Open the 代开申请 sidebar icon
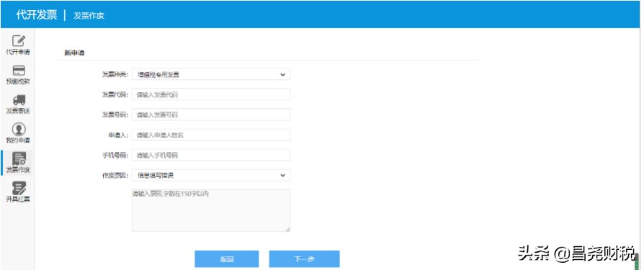This screenshot has width=644, height=270. 18,41
